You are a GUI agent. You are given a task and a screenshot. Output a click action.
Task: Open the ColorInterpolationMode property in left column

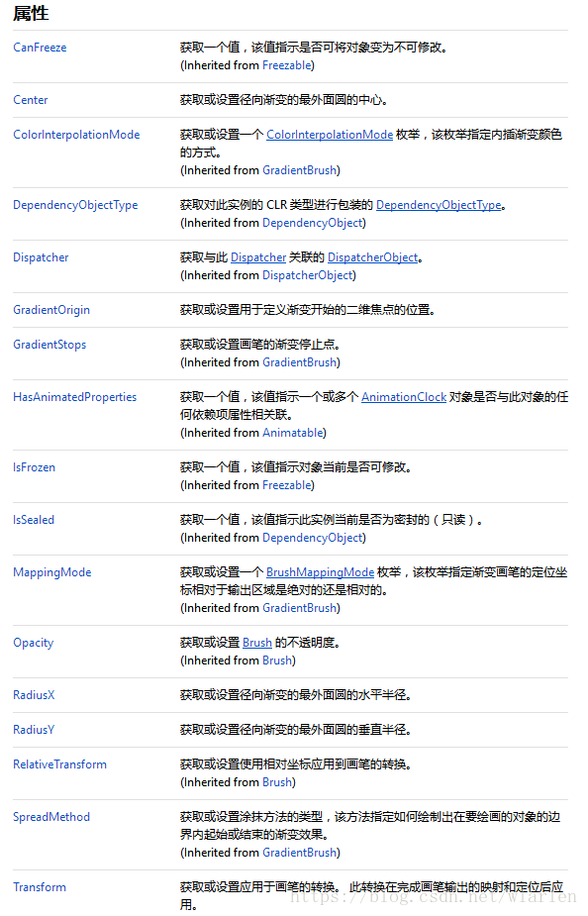point(76,135)
